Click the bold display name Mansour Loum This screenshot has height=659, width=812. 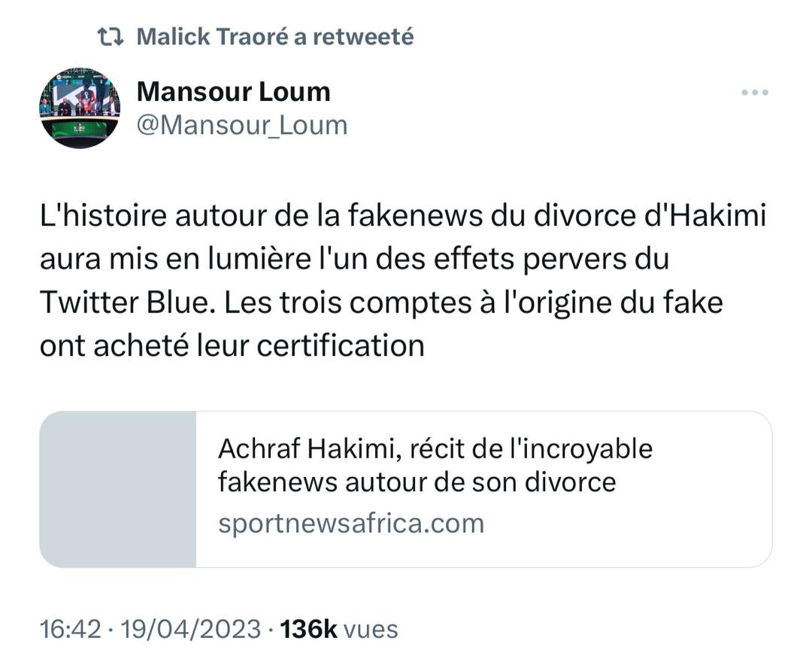[233, 92]
